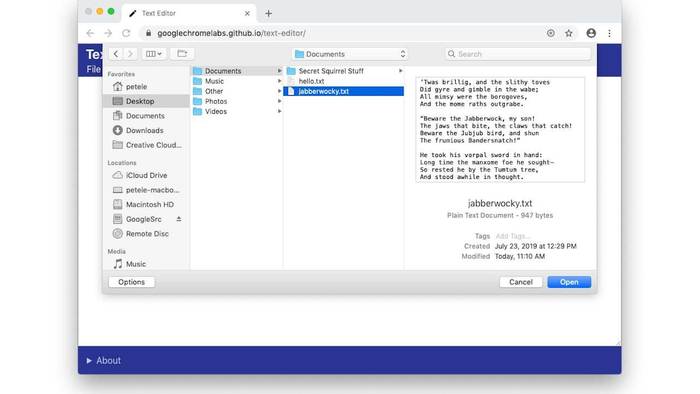Expand the Secret Squirrel Stuff folder arrow
Screen dimensions: 700x394
click(400, 71)
